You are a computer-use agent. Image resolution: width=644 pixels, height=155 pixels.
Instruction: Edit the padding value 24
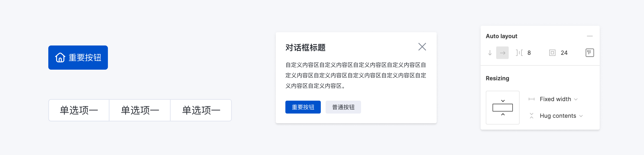tap(564, 53)
